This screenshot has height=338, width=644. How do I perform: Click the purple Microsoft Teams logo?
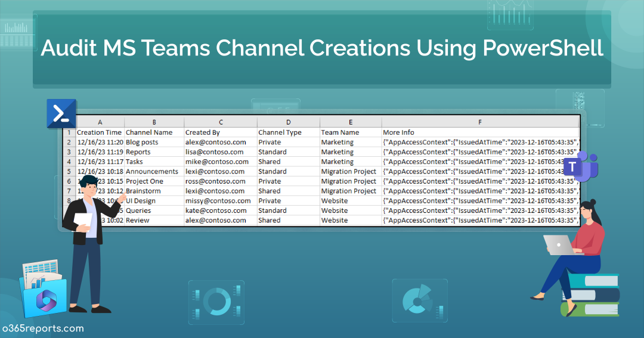point(580,166)
